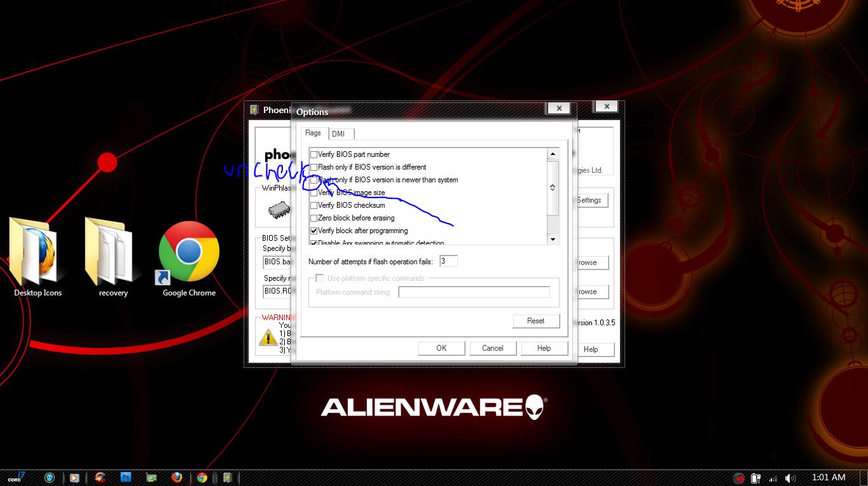The height and width of the screenshot is (486, 868).
Task: Open the network signal tray icon
Action: coord(773,478)
